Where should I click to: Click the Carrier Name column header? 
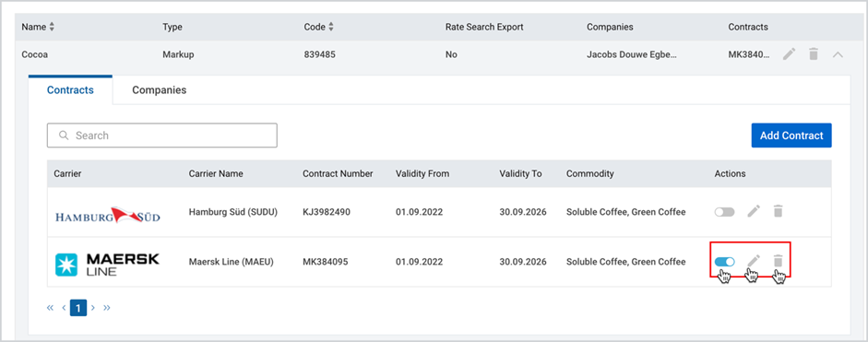[216, 174]
